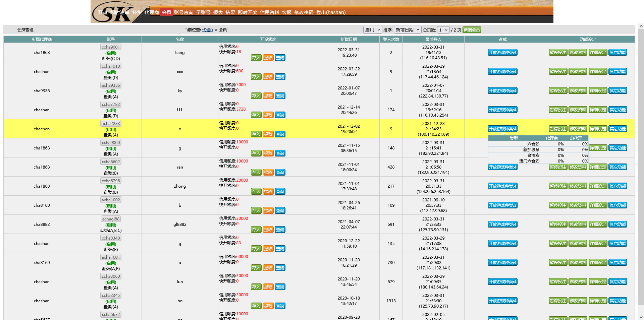This screenshot has width=644, height=320.
Task: Click 其它功能 for ccha2345
Action: coord(618,301)
